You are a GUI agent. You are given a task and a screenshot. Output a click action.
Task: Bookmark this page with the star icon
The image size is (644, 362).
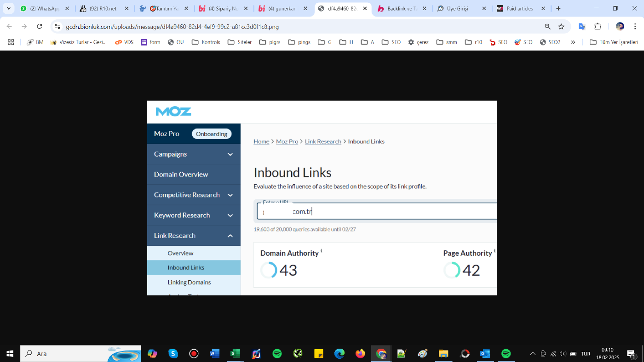561,27
